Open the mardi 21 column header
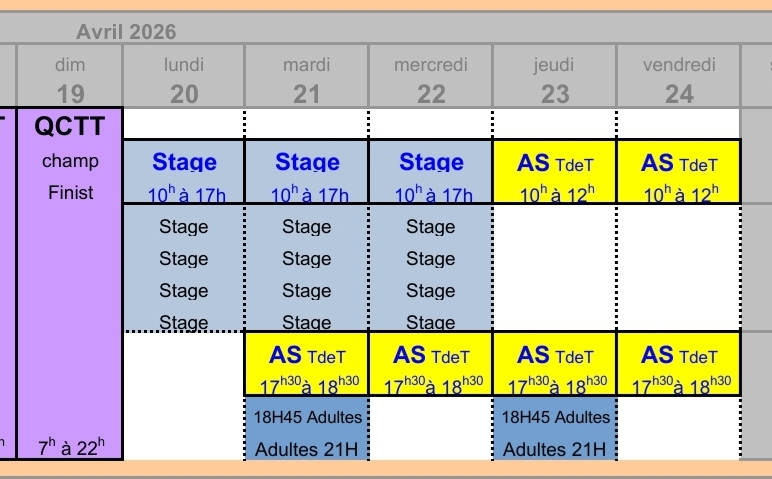 click(307, 79)
